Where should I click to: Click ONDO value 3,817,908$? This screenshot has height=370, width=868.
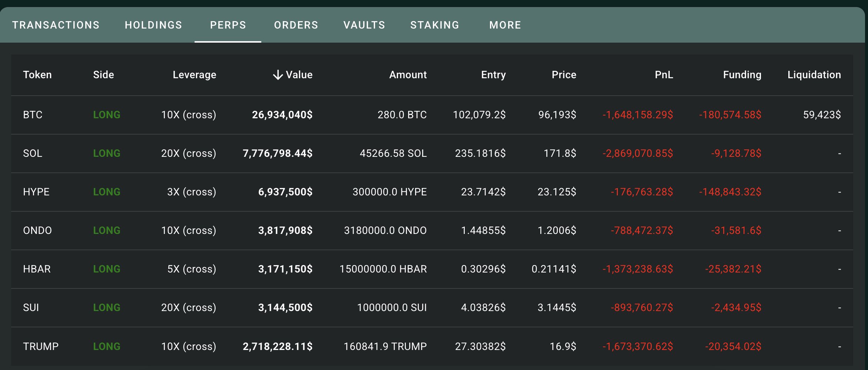[x=285, y=231]
